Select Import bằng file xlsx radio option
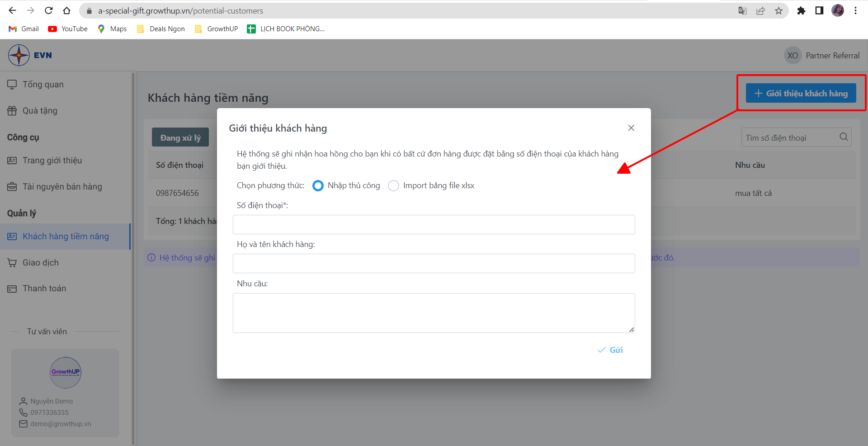This screenshot has width=868, height=446. tap(394, 186)
